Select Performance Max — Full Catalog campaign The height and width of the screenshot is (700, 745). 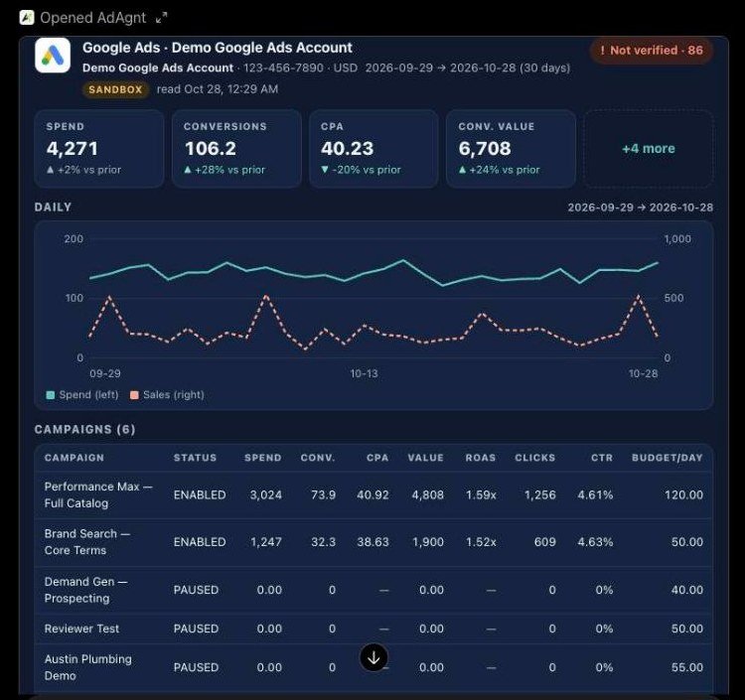(x=98, y=494)
